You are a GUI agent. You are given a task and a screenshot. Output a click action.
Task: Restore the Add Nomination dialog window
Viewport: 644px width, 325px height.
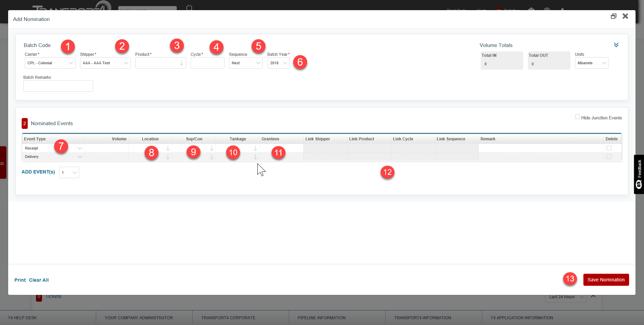pos(613,16)
